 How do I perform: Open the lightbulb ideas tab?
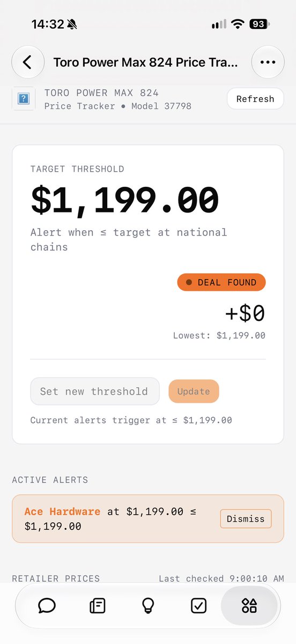148,606
